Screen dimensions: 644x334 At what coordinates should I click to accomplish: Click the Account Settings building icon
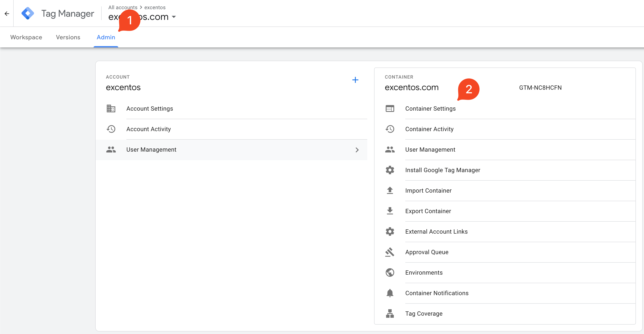pos(111,108)
